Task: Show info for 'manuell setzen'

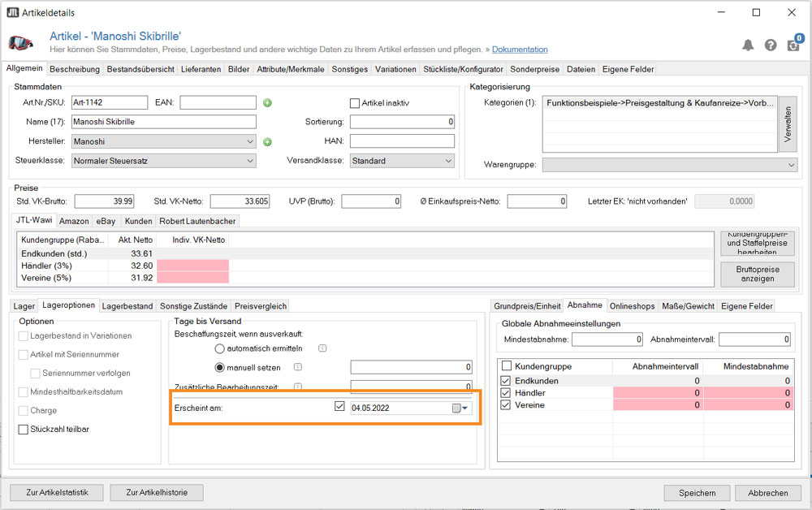Action: coord(298,367)
